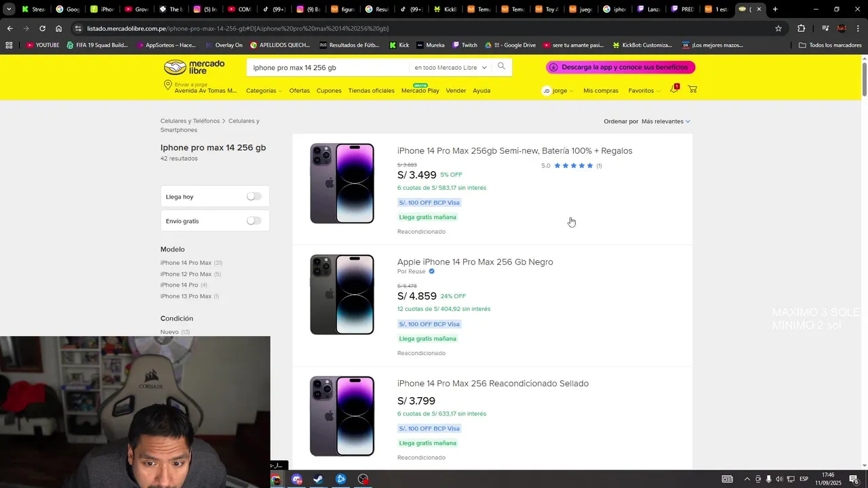868x488 pixels.
Task: Open the notifications bell icon
Action: pyautogui.click(x=674, y=89)
